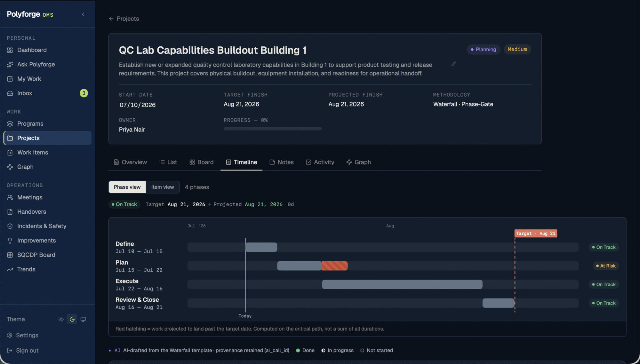640x364 pixels.
Task: Click the On Track summary badge
Action: click(x=124, y=204)
